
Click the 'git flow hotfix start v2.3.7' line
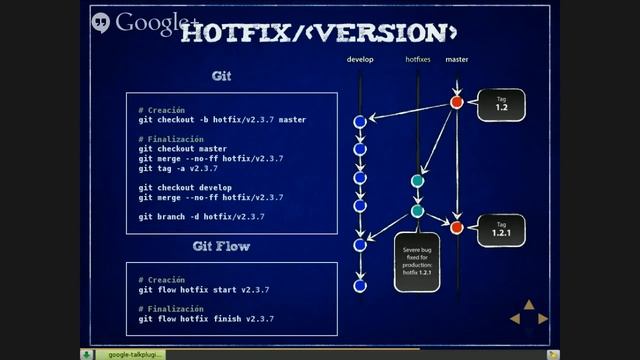coord(204,290)
